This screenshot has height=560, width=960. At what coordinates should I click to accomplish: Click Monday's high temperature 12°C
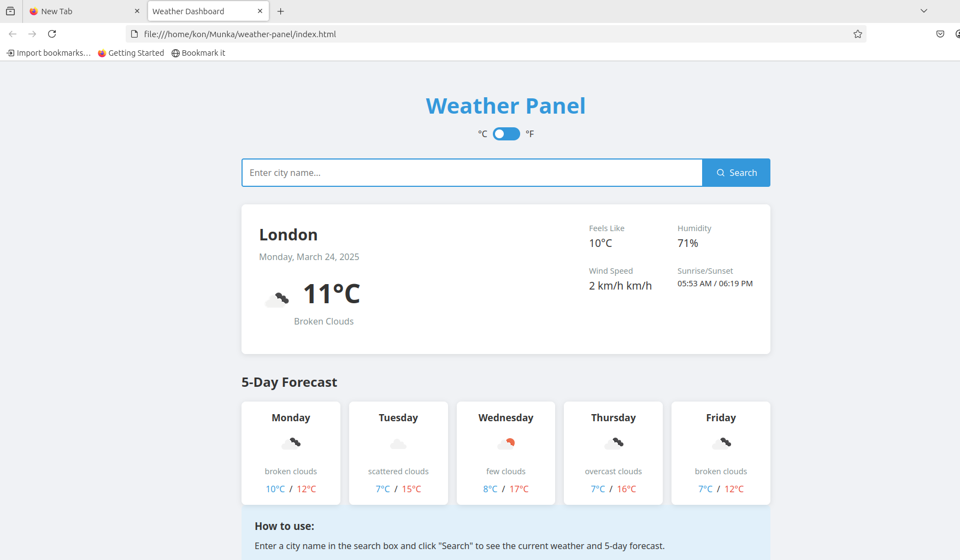click(307, 489)
